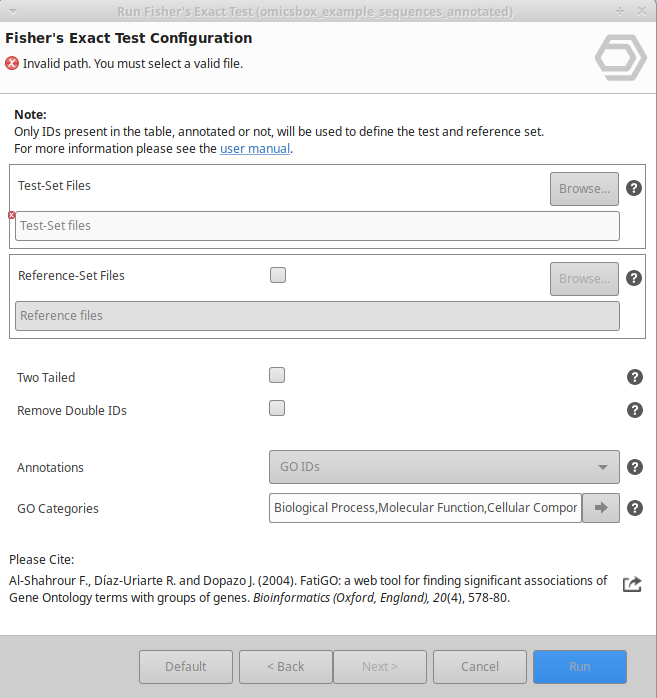Click the GO Categories arrow button
This screenshot has height=698, width=657.
601,508
